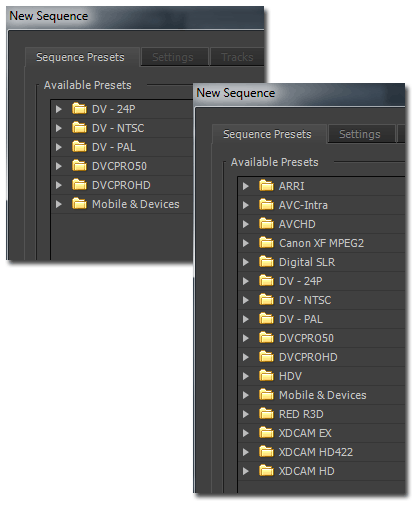The height and width of the screenshot is (507, 413).
Task: Click DVCPRO50 folder icon in front window
Action: click(266, 337)
